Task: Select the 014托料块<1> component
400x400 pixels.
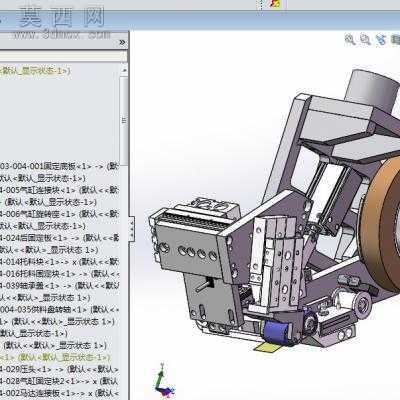Action: click(x=59, y=262)
